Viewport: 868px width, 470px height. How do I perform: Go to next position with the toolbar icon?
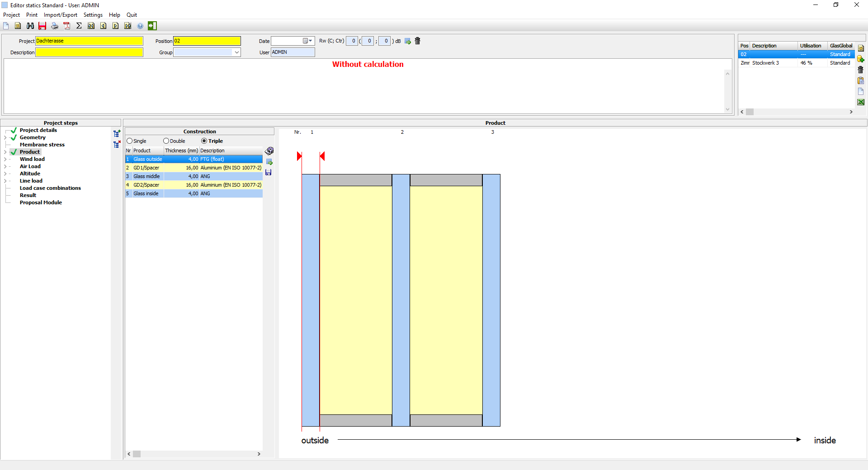116,26
